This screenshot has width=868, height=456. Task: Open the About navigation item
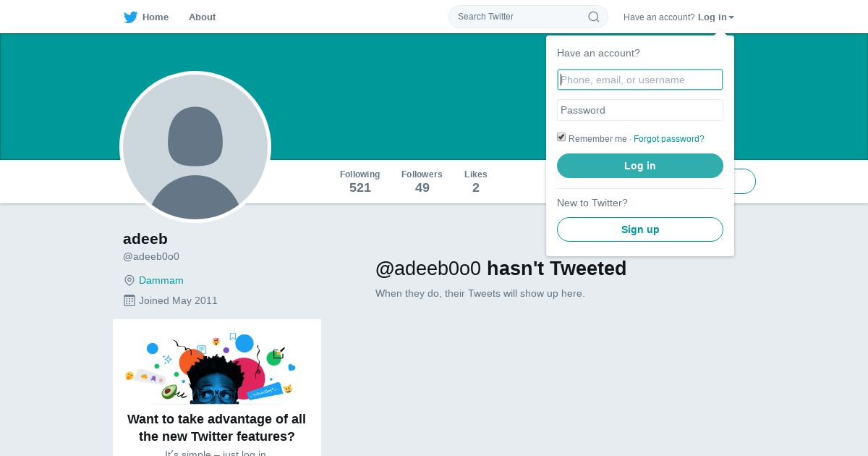coord(202,17)
